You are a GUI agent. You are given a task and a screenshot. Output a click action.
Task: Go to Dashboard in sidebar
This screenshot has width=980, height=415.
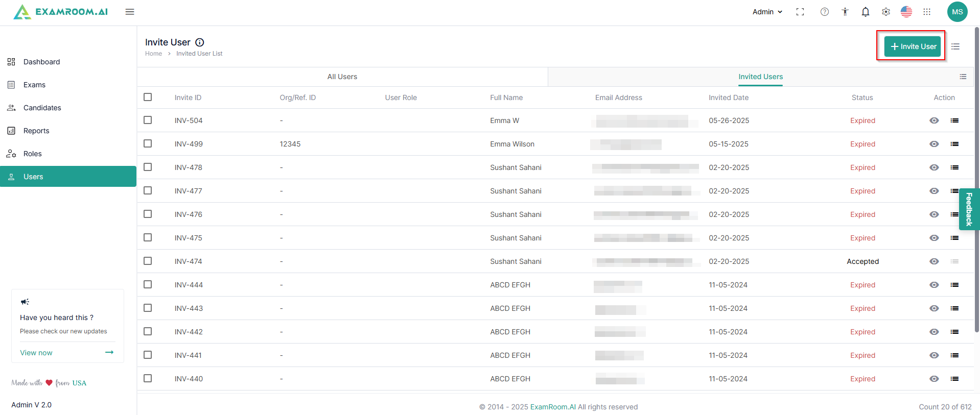68,62
